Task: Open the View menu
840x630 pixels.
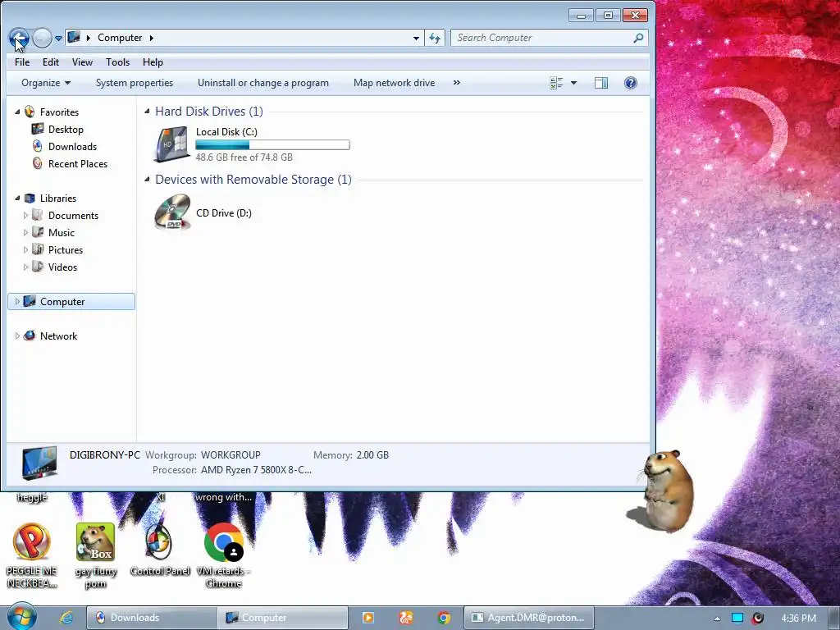Action: pyautogui.click(x=83, y=62)
